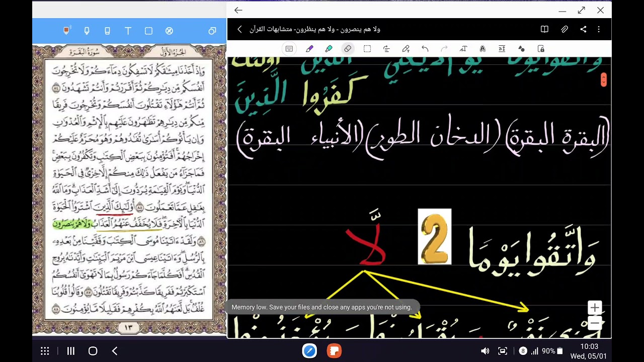
Task: Tap the الجزء الأول header on Quran page
Action: [x=172, y=52]
